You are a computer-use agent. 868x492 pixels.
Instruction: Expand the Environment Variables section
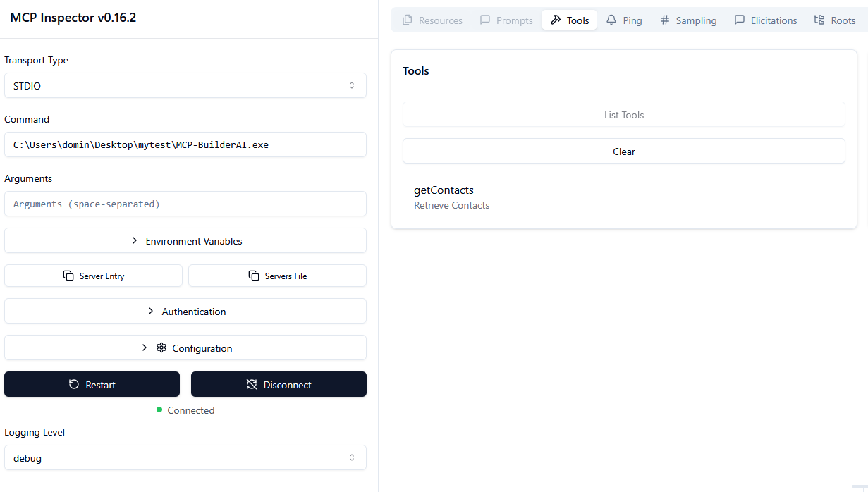(x=185, y=240)
